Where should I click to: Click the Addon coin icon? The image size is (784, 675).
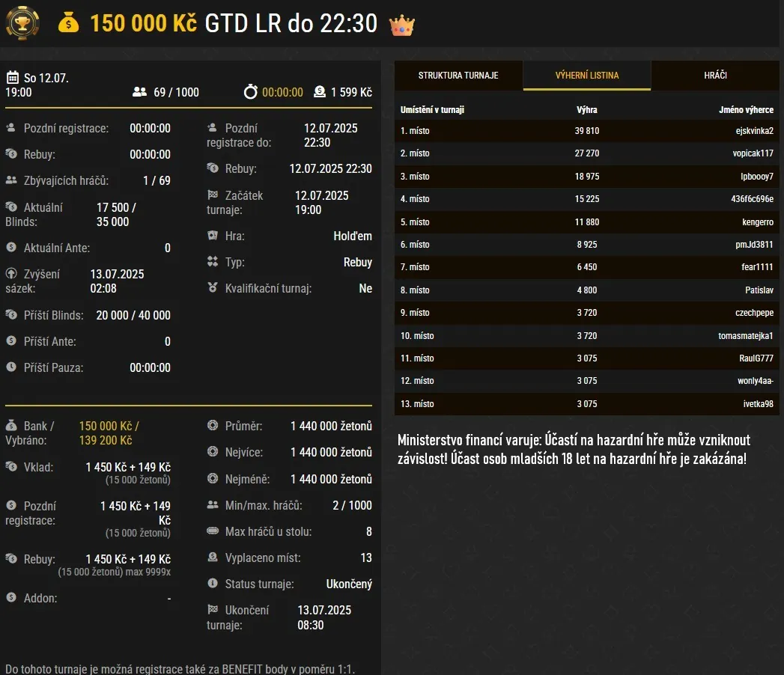[11, 597]
